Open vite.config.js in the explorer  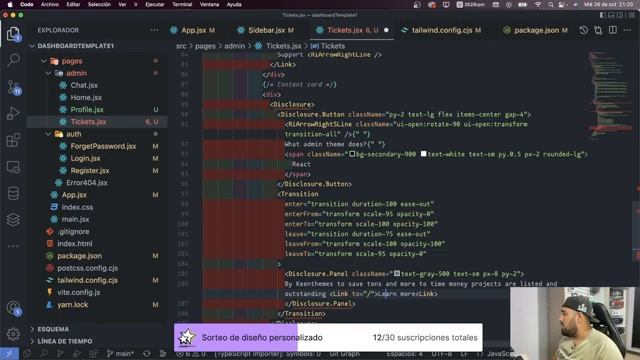click(97, 292)
